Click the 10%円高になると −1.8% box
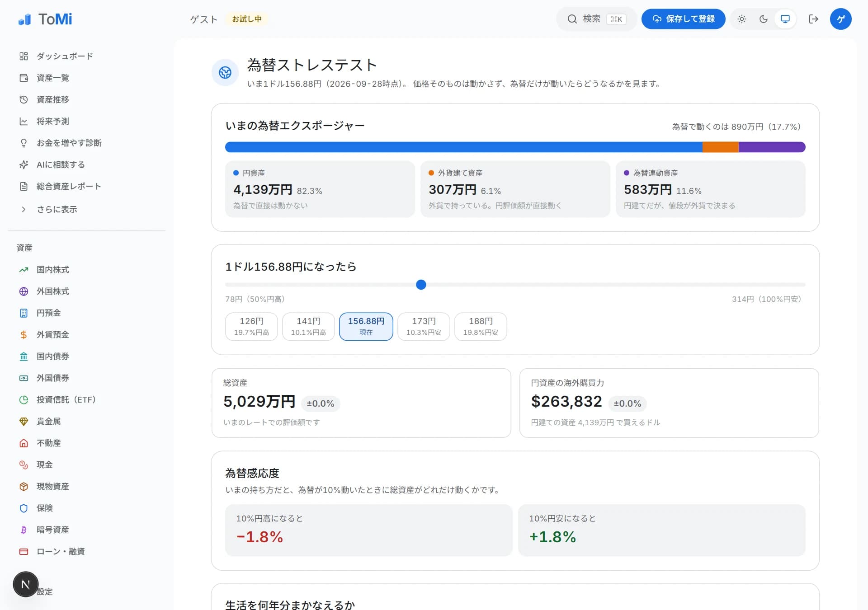 368,530
